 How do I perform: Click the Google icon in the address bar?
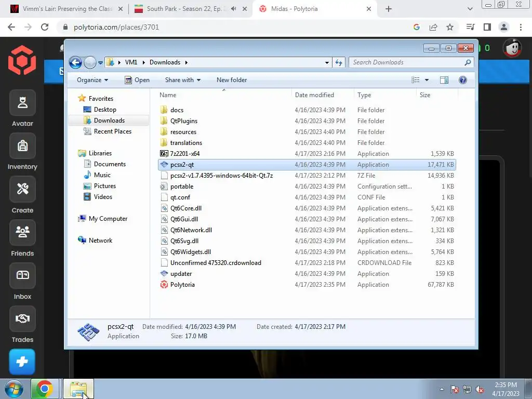click(x=417, y=27)
